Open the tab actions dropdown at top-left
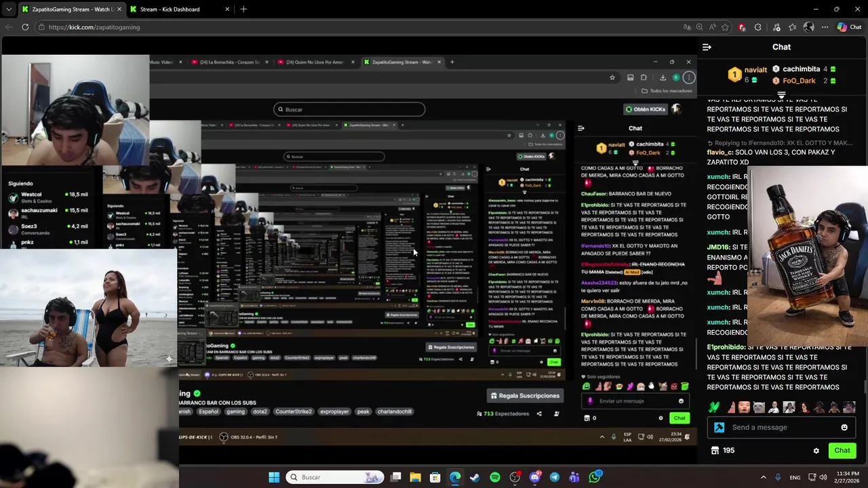Image resolution: width=868 pixels, height=488 pixels. click(x=9, y=9)
